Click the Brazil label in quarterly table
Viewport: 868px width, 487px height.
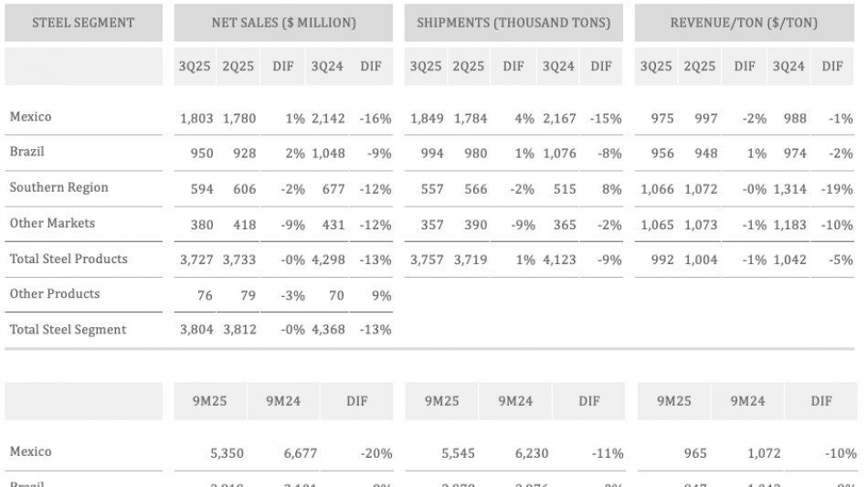tap(26, 152)
